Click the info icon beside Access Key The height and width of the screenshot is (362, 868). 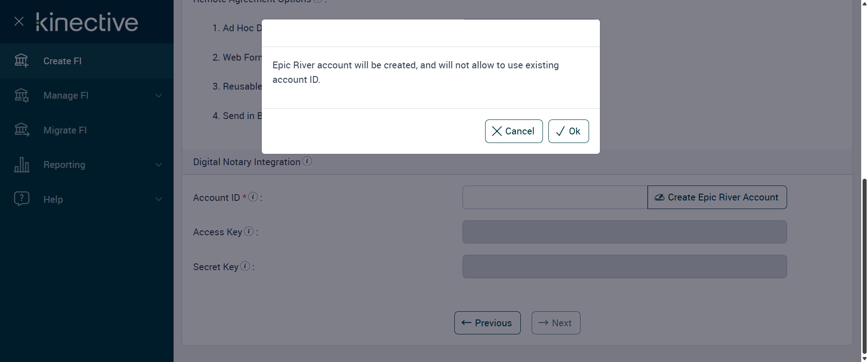[249, 231]
